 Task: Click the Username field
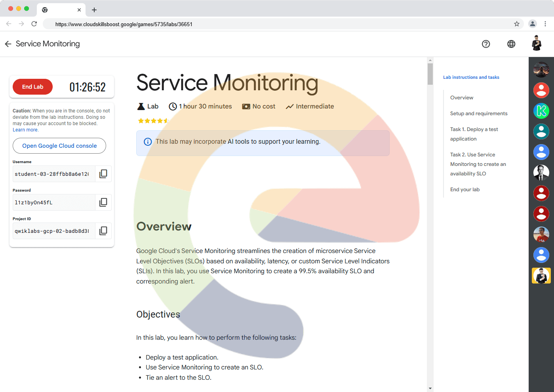pos(54,174)
